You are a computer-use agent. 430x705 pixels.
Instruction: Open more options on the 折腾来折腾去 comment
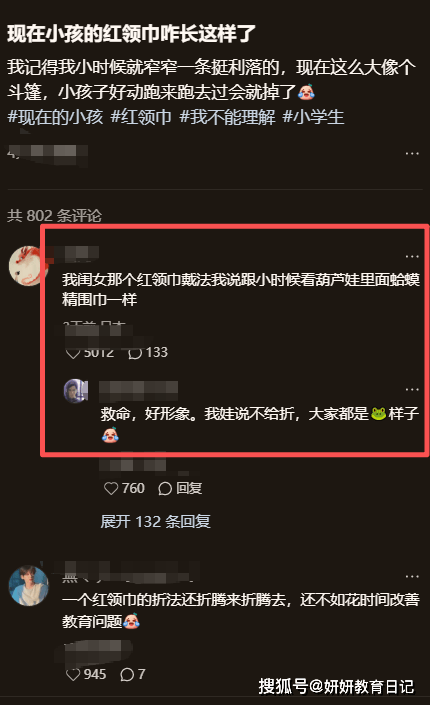(412, 576)
